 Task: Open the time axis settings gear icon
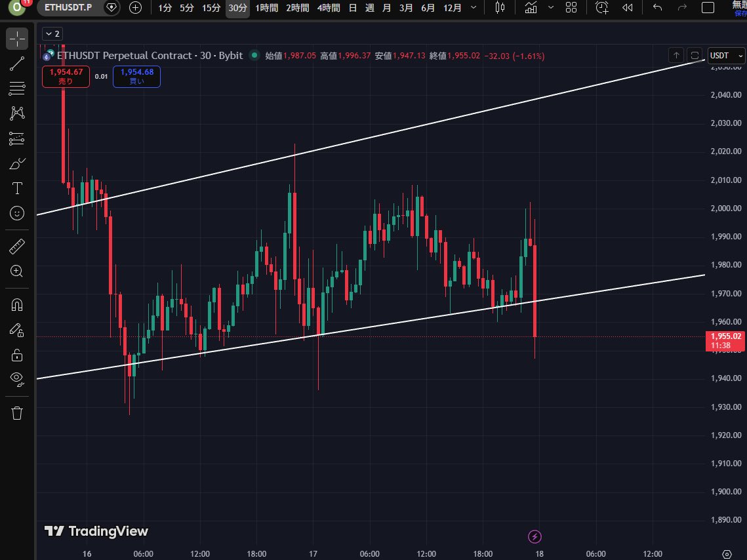pyautogui.click(x=727, y=554)
